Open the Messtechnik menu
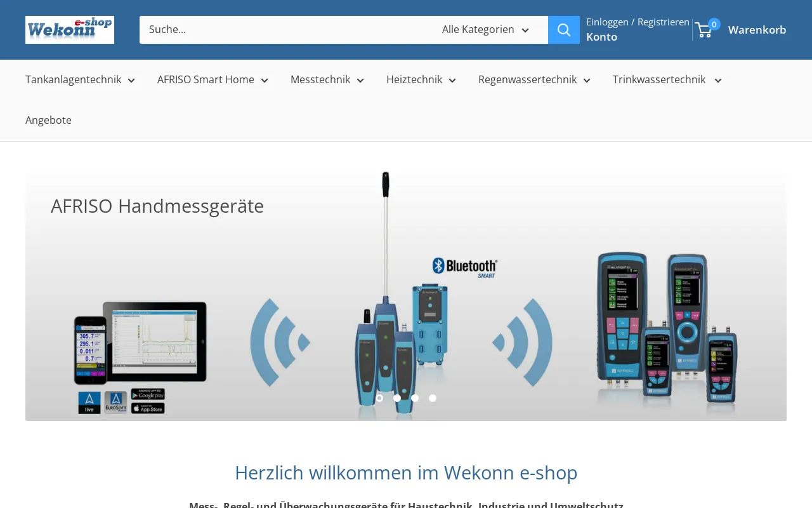 pyautogui.click(x=320, y=79)
